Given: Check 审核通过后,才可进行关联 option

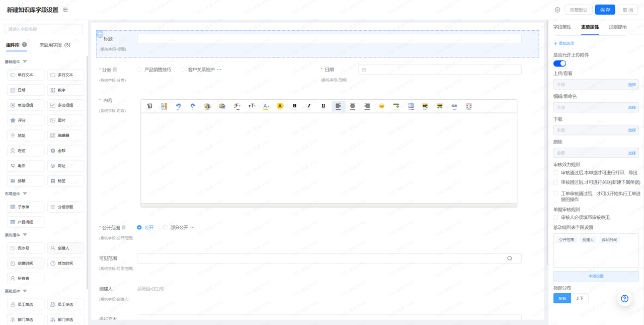Looking at the screenshot, I should 556,182.
